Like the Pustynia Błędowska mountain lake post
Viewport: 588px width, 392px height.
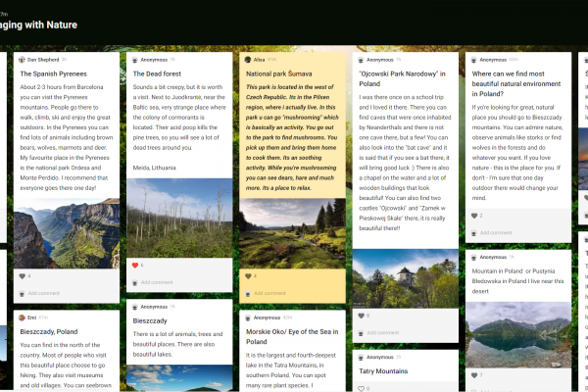pyautogui.click(x=474, y=375)
